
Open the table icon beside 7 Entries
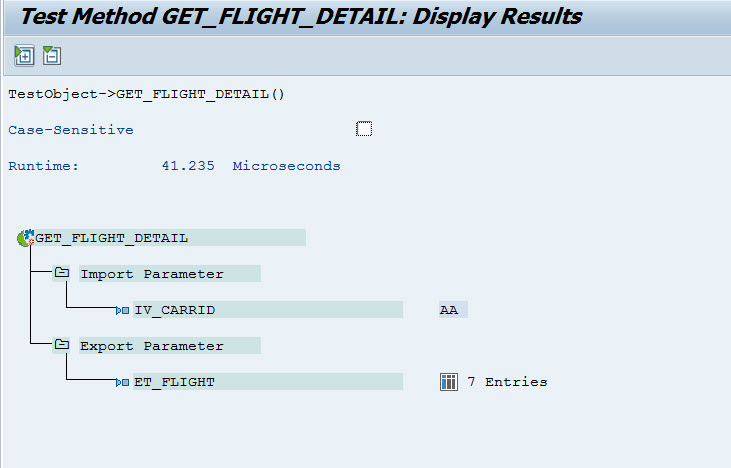tap(449, 382)
